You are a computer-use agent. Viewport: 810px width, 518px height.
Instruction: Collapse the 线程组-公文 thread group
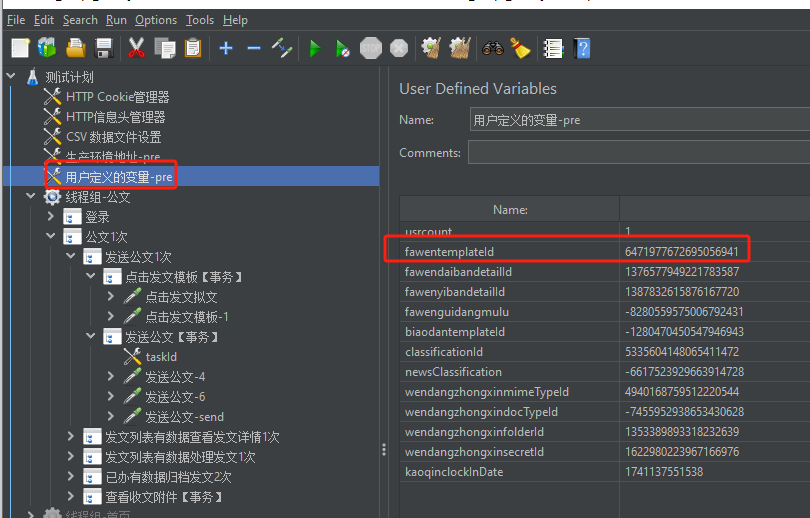[31, 196]
